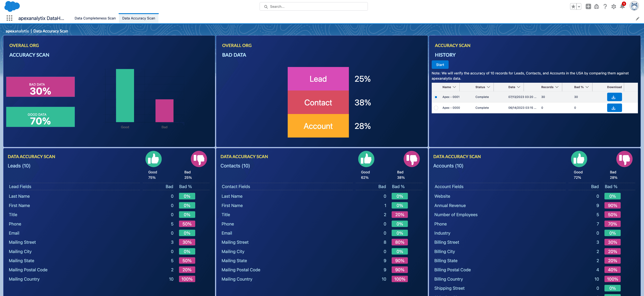Open the Global Actions plus icon
644x296 pixels.
588,6
